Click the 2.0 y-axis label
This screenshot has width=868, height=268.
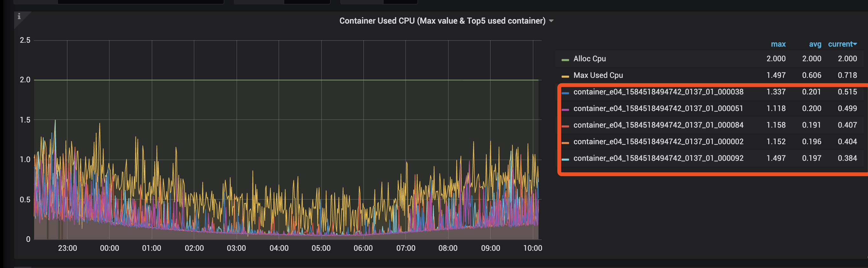coord(25,80)
